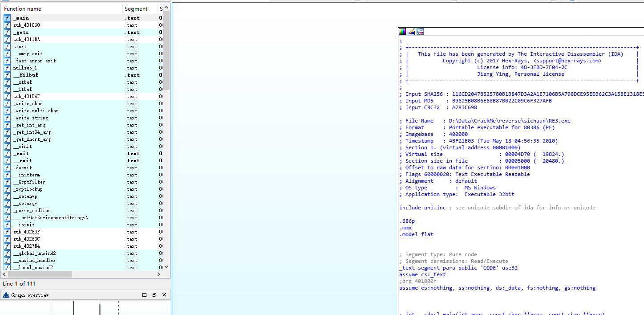Click the node color picker icon
Screen dimensions: 644x315
(x=402, y=32)
